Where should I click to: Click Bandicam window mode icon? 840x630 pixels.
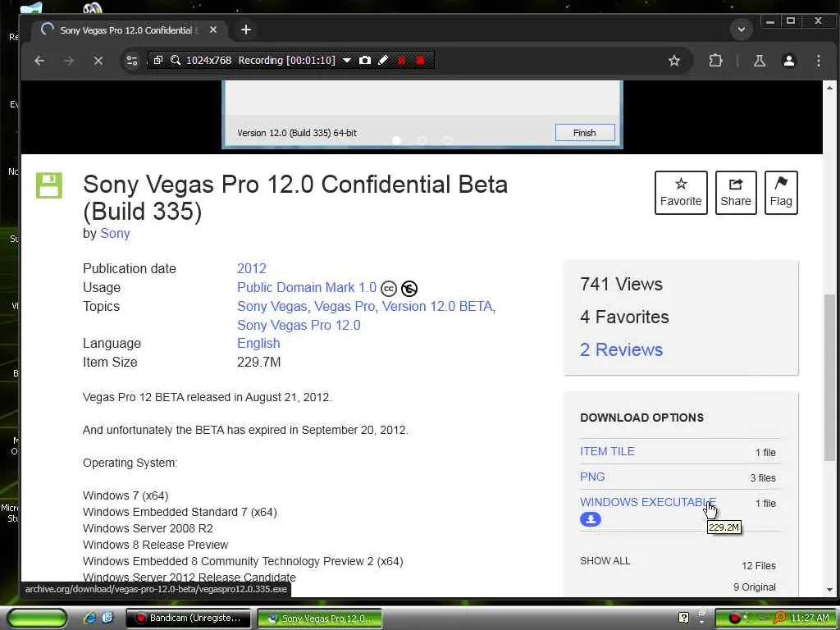click(x=158, y=60)
